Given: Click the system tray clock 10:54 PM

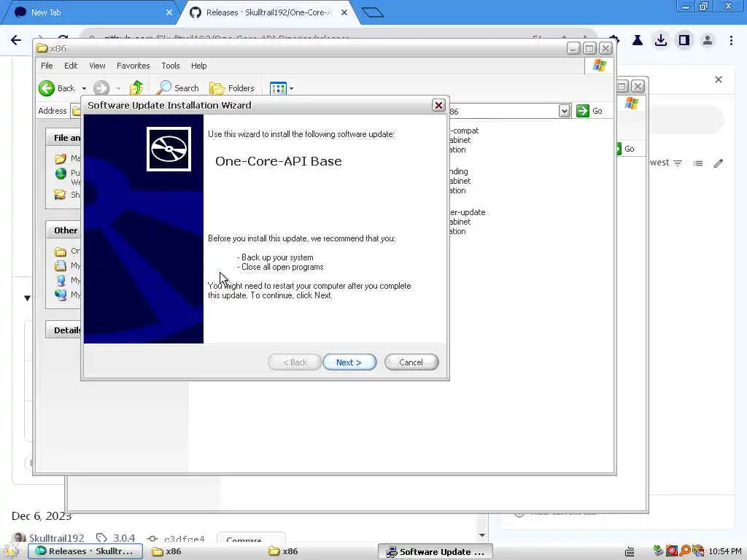Looking at the screenshot, I should click(x=725, y=551).
